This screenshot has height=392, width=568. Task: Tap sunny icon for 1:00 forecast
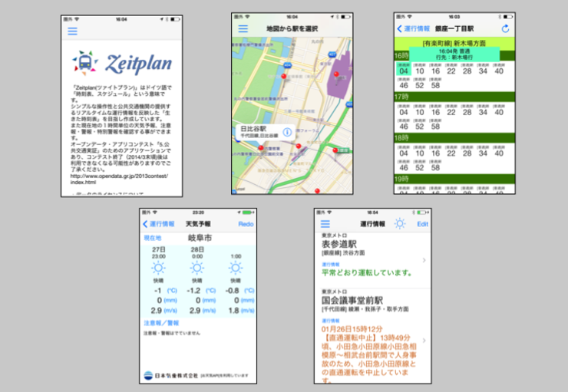[x=236, y=268]
